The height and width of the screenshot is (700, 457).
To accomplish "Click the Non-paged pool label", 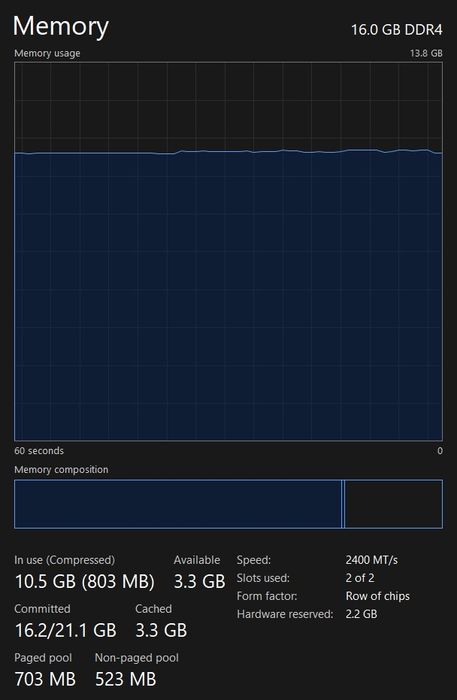I will 137,658.
